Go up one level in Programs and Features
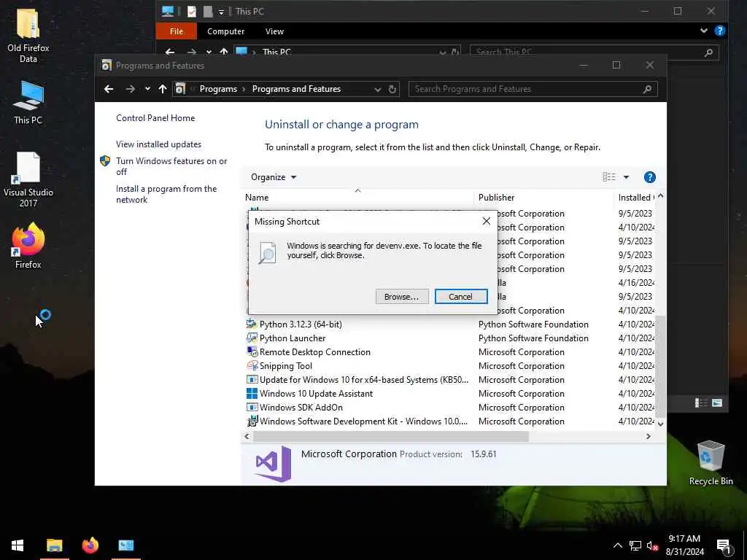This screenshot has width=747, height=560. [x=163, y=88]
